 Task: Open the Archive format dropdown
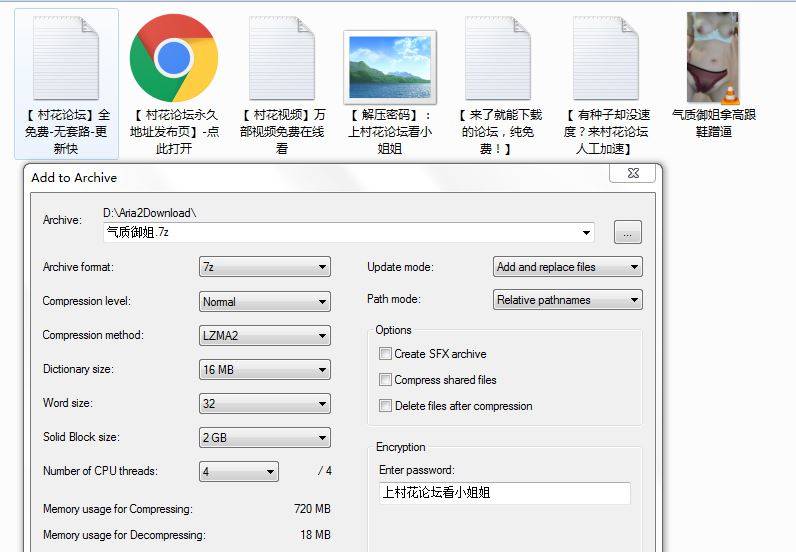[265, 267]
